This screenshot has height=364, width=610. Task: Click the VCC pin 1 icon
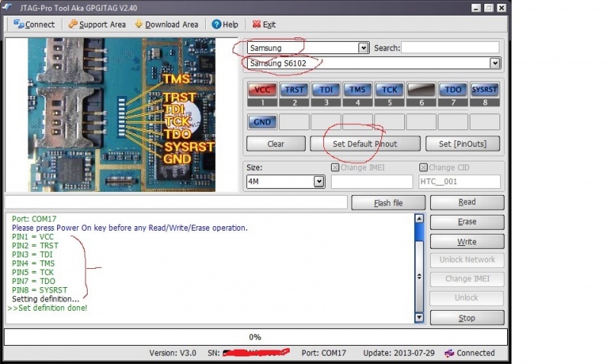point(262,90)
